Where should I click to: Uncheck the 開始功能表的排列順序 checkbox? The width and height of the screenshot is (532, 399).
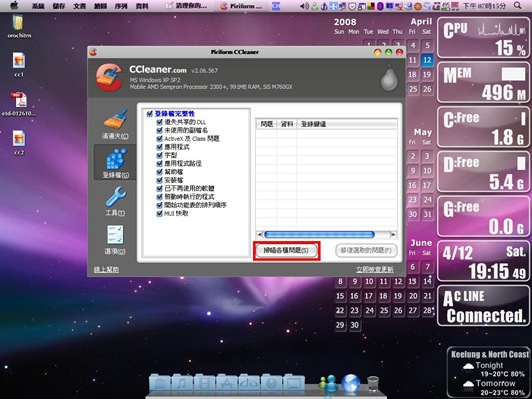click(159, 205)
